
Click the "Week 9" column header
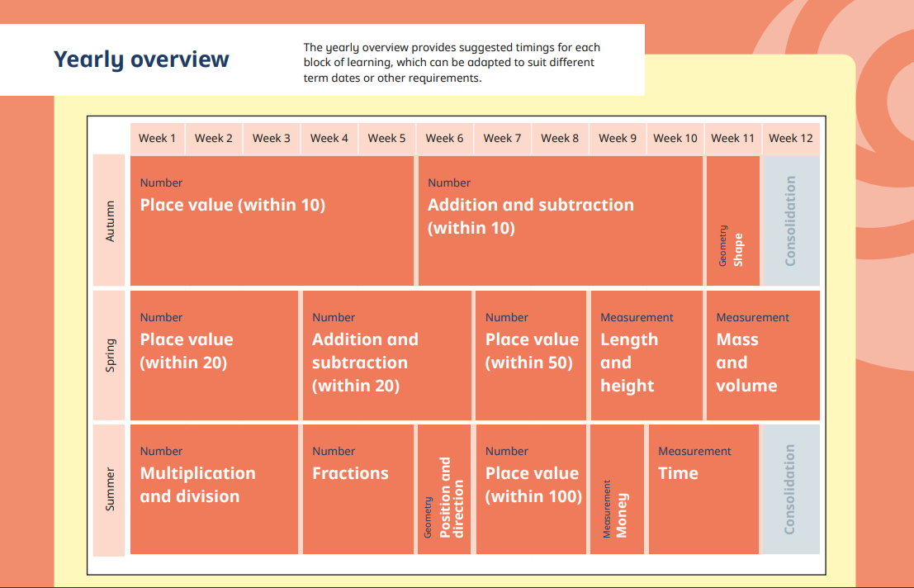click(x=618, y=138)
